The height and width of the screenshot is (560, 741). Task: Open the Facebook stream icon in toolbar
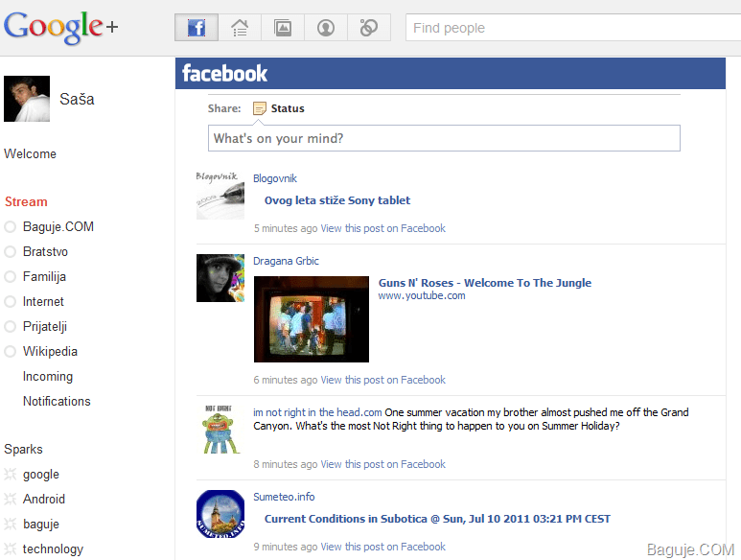click(197, 28)
